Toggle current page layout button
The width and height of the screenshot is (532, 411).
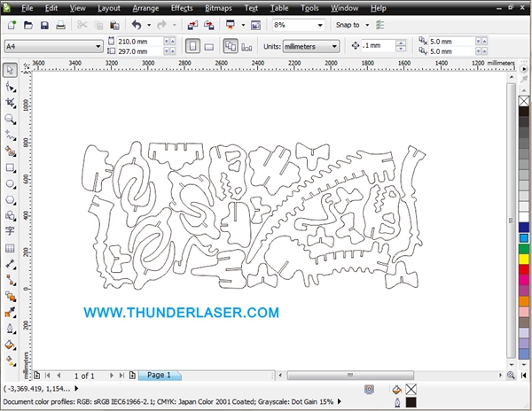[x=246, y=47]
